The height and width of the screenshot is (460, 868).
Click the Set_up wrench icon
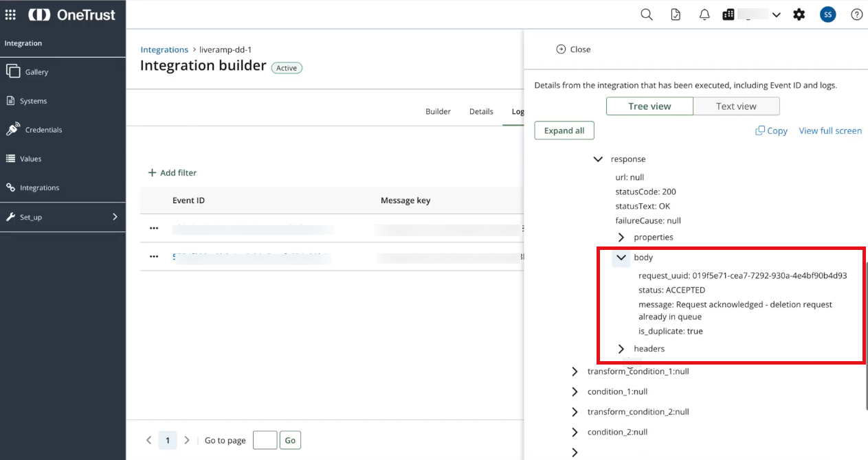[10, 217]
